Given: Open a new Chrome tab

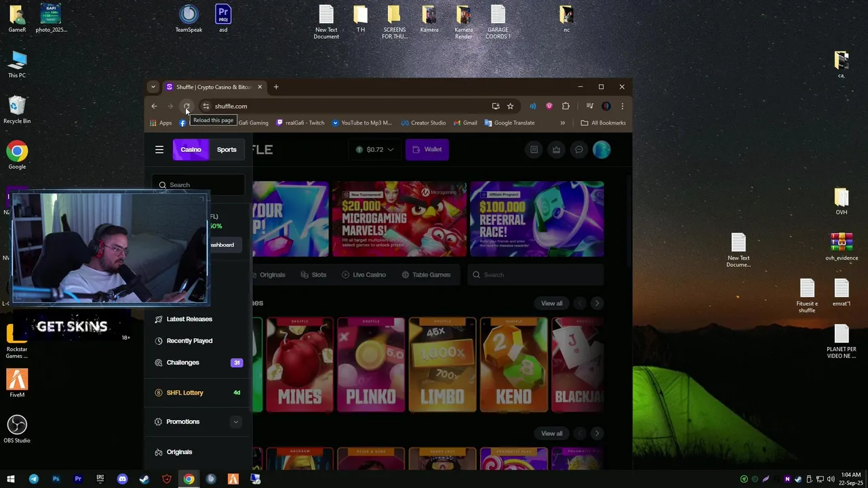Looking at the screenshot, I should (276, 87).
